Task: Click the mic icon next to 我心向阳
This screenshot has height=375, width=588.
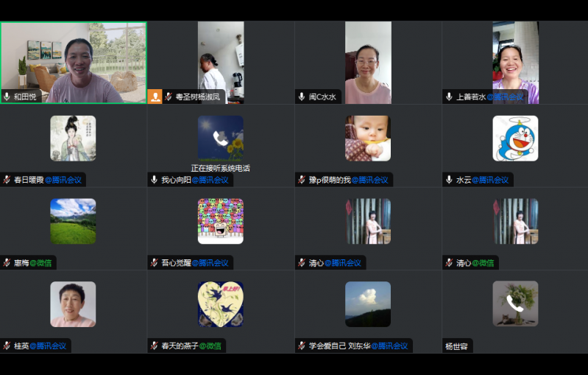Action: click(x=155, y=180)
